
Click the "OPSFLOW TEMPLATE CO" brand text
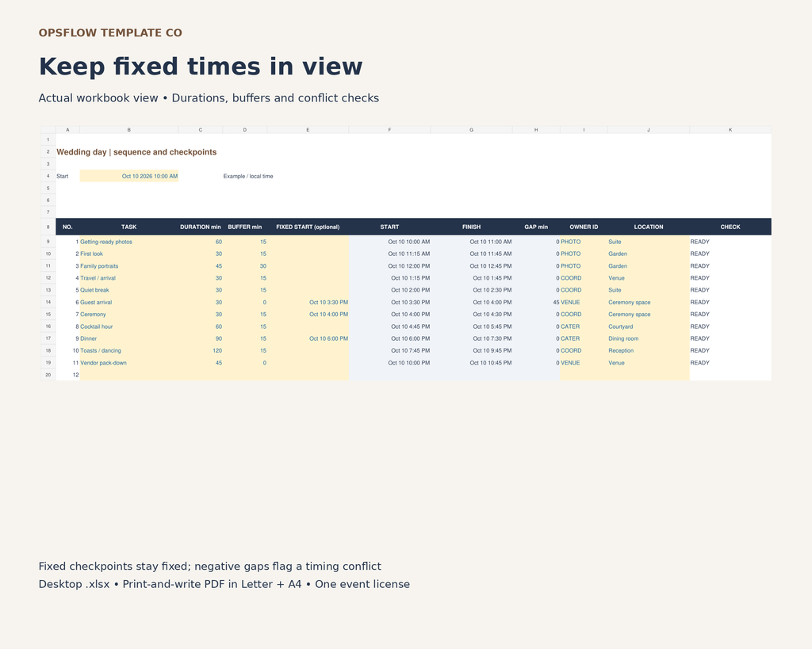click(x=110, y=32)
